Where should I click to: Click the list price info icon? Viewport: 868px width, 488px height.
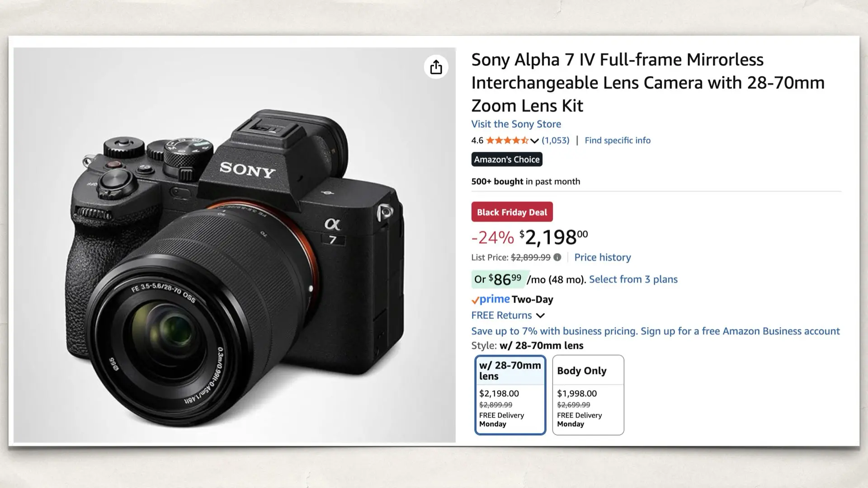tap(557, 258)
